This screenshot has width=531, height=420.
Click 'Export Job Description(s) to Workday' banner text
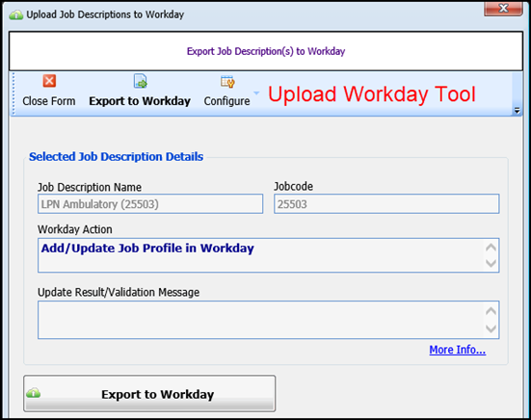(x=266, y=51)
